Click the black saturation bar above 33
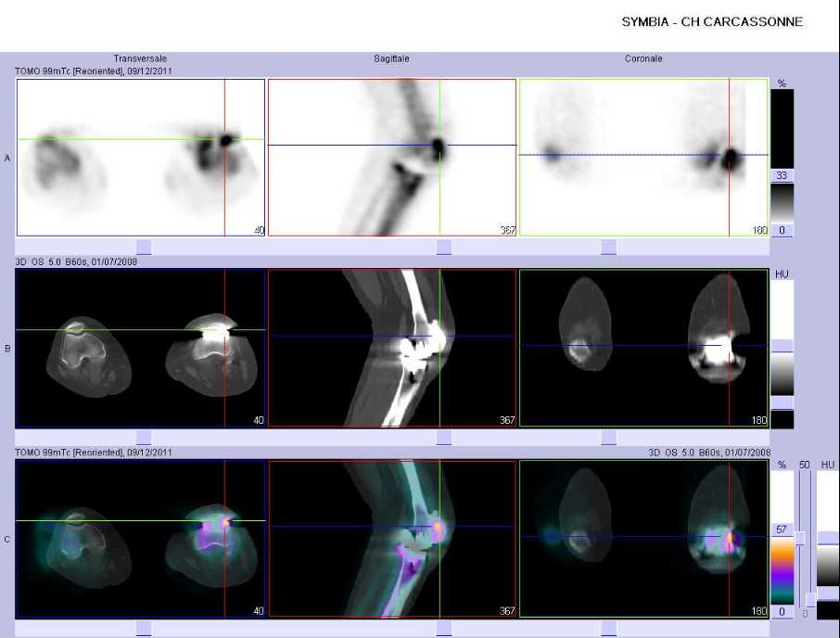Viewport: 840px width, 638px height. point(782,129)
